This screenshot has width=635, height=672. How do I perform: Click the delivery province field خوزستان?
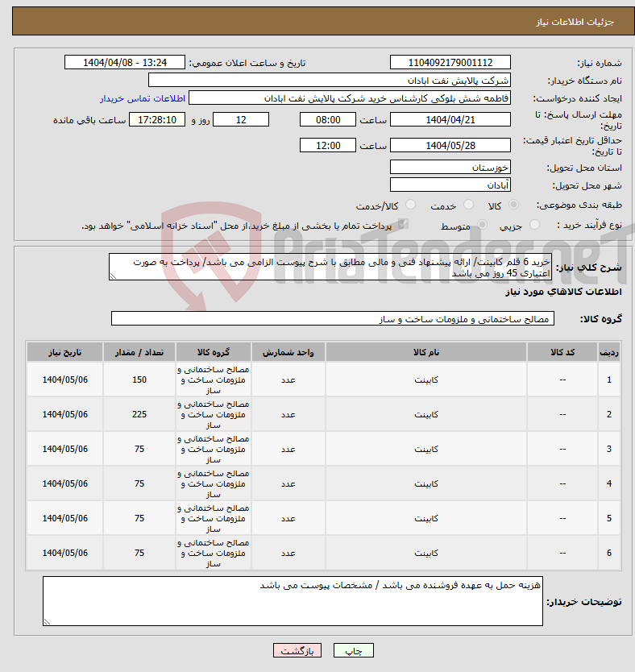pos(450,167)
